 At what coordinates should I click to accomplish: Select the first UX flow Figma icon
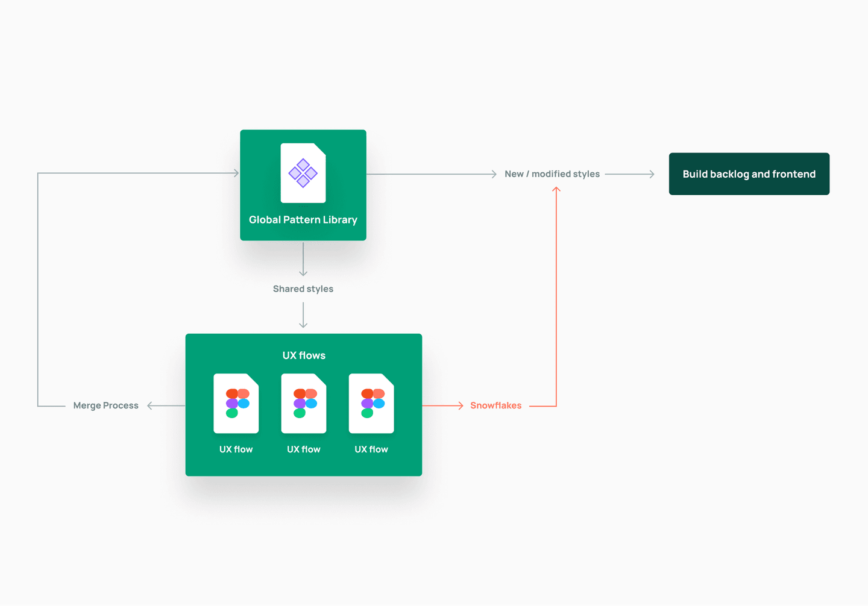tap(236, 402)
